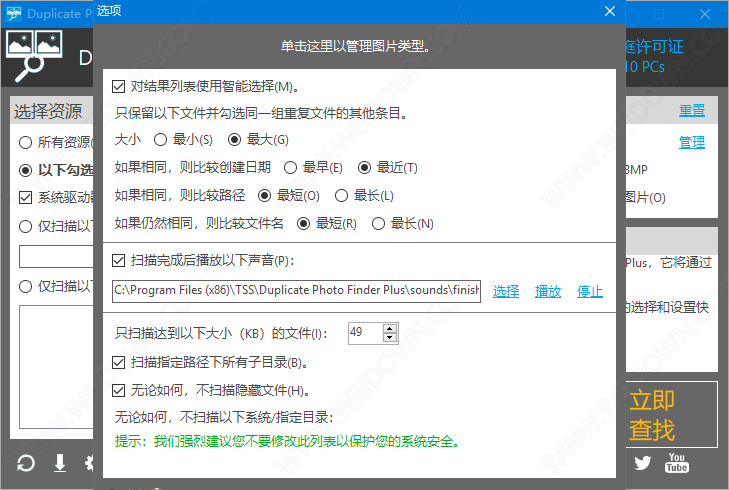Open the Twitter icon link
This screenshot has width=729, height=490.
tap(643, 463)
